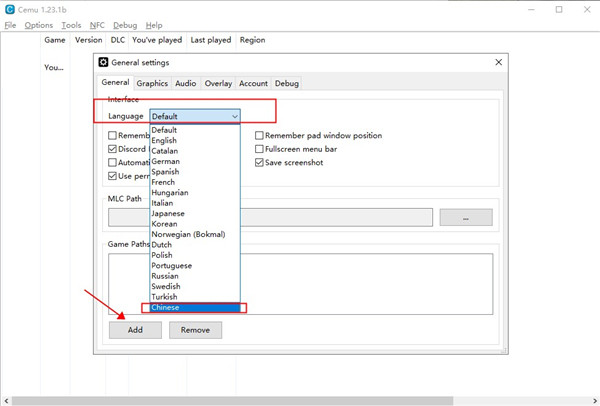The image size is (600, 406).
Task: Disable Save screenshot checkbox
Action: 259,163
